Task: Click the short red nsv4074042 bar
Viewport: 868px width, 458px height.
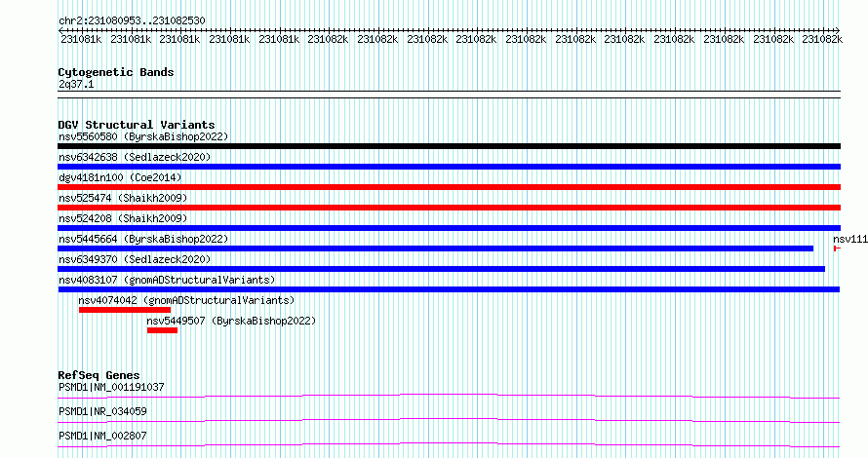Action: coord(125,310)
